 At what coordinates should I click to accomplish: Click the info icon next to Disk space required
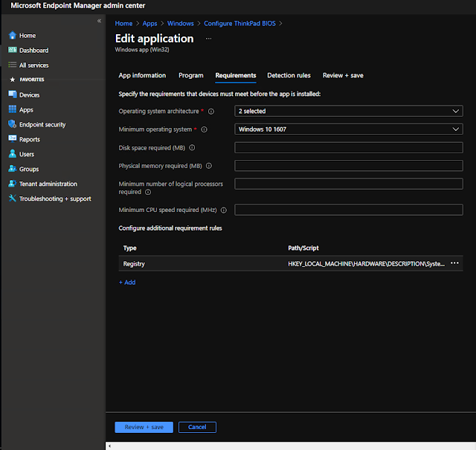(192, 147)
